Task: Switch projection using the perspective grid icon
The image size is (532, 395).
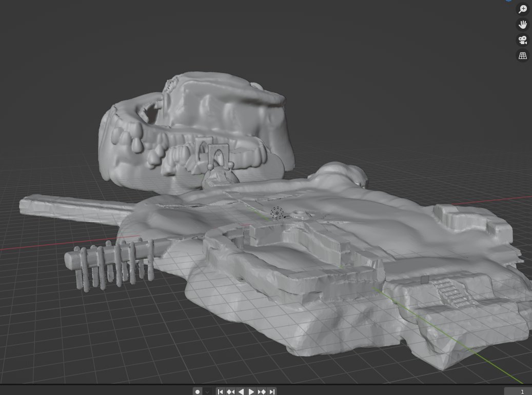Action: pyautogui.click(x=522, y=55)
